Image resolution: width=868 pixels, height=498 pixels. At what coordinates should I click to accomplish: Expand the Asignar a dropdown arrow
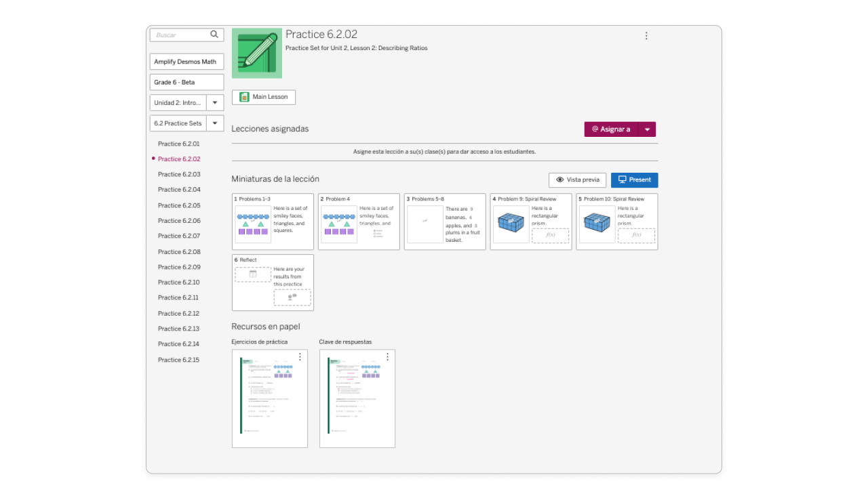tap(647, 129)
